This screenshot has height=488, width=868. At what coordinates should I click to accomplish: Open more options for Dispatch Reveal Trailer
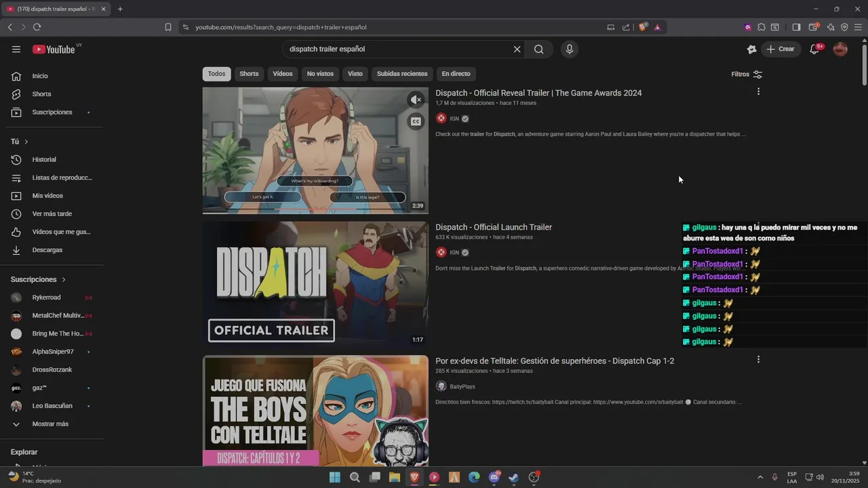point(758,91)
